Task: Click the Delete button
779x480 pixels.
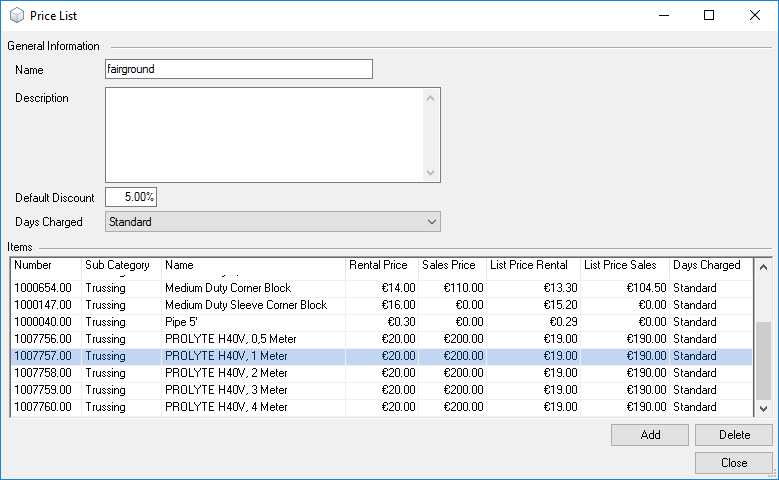Action: pyautogui.click(x=733, y=435)
